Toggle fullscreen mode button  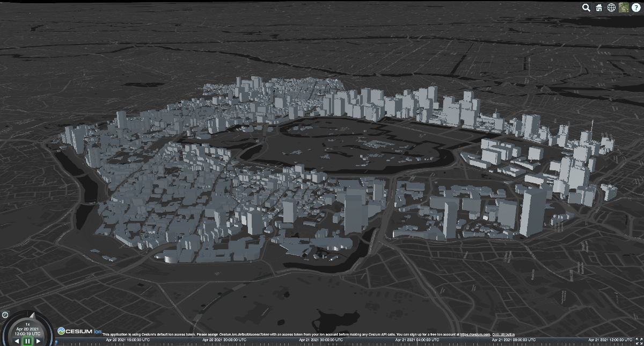[638, 340]
